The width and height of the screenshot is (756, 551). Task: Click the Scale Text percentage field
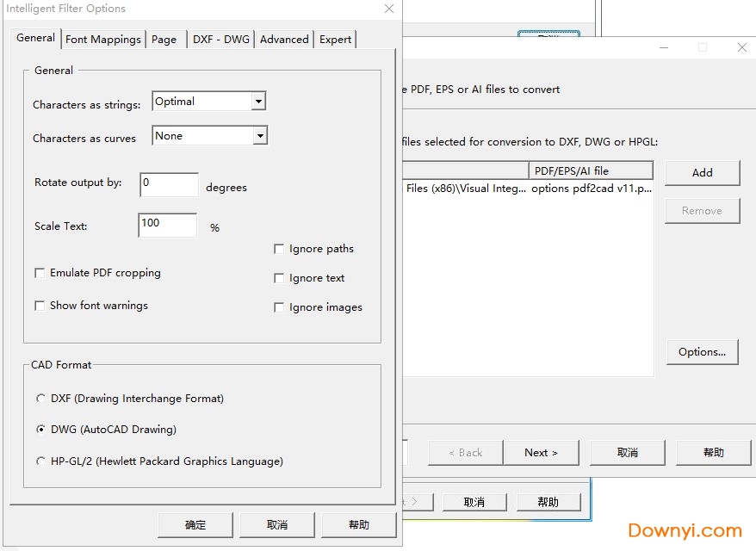(167, 225)
